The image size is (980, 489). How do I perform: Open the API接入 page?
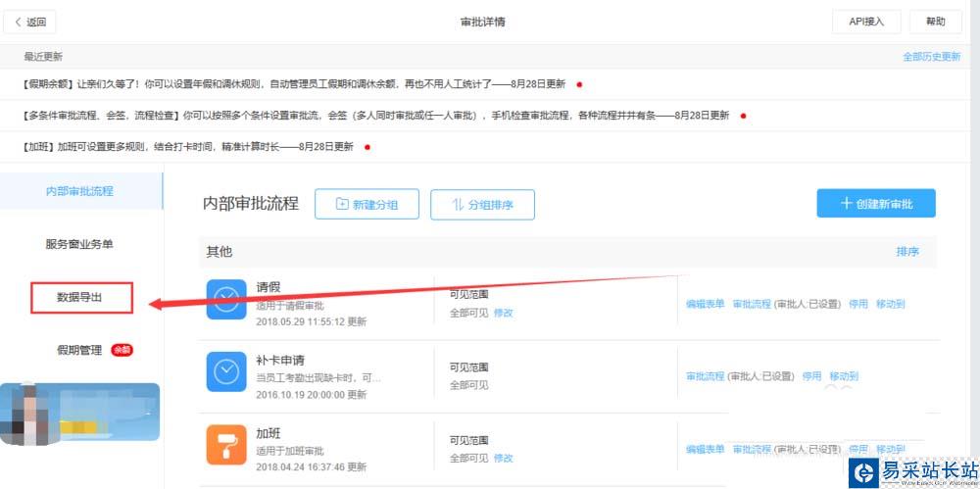click(866, 22)
